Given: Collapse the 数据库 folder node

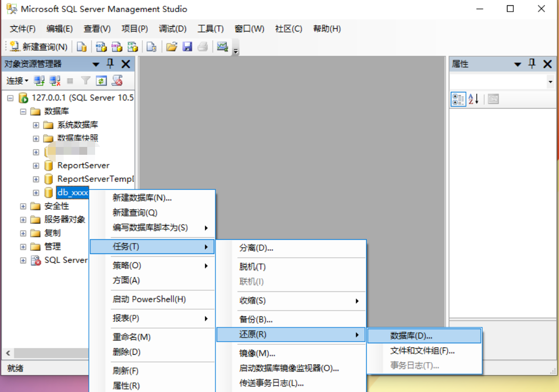Looking at the screenshot, I should [x=23, y=111].
